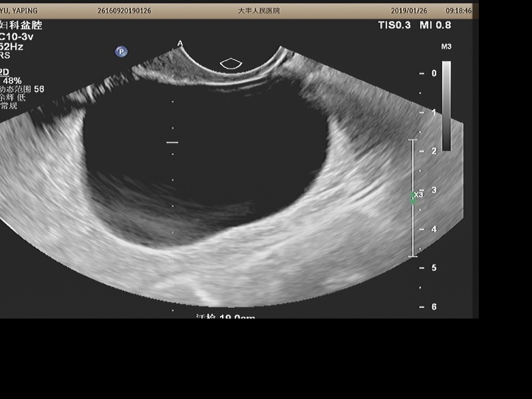The width and height of the screenshot is (532, 399).
Task: Click the letter A marker at probe edge
Action: coord(180,43)
